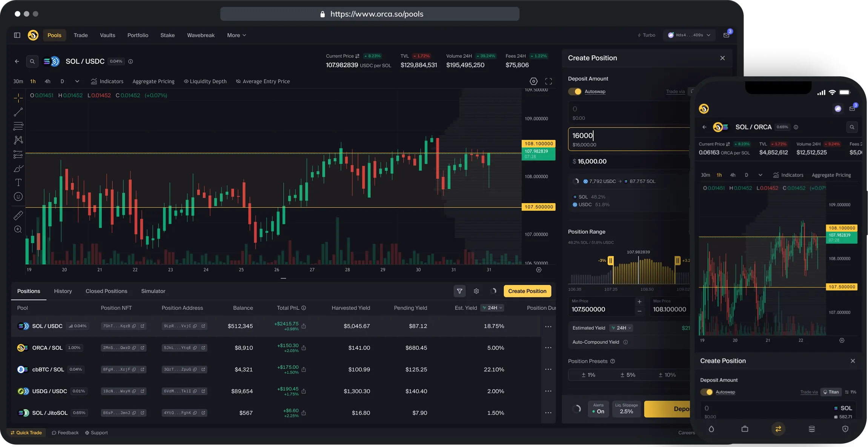Show SOL / USDC pool info icon
The height and width of the screenshot is (447, 868).
(131, 61)
